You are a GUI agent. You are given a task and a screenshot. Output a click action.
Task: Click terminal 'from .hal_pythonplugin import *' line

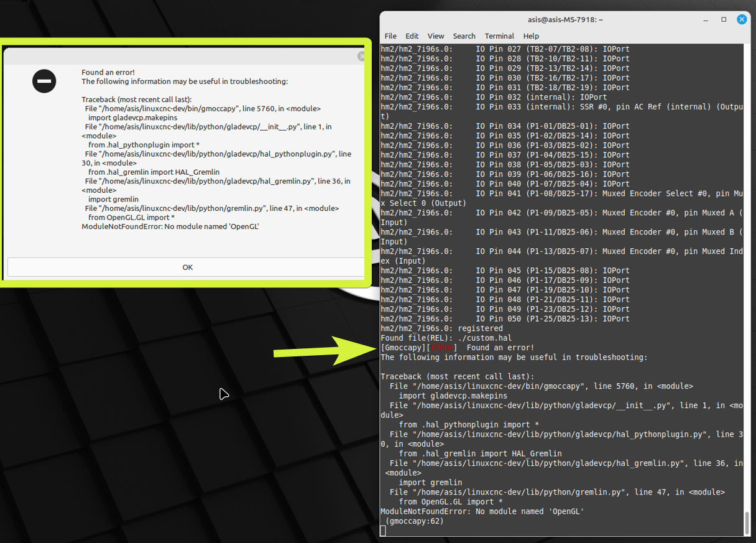click(x=469, y=425)
